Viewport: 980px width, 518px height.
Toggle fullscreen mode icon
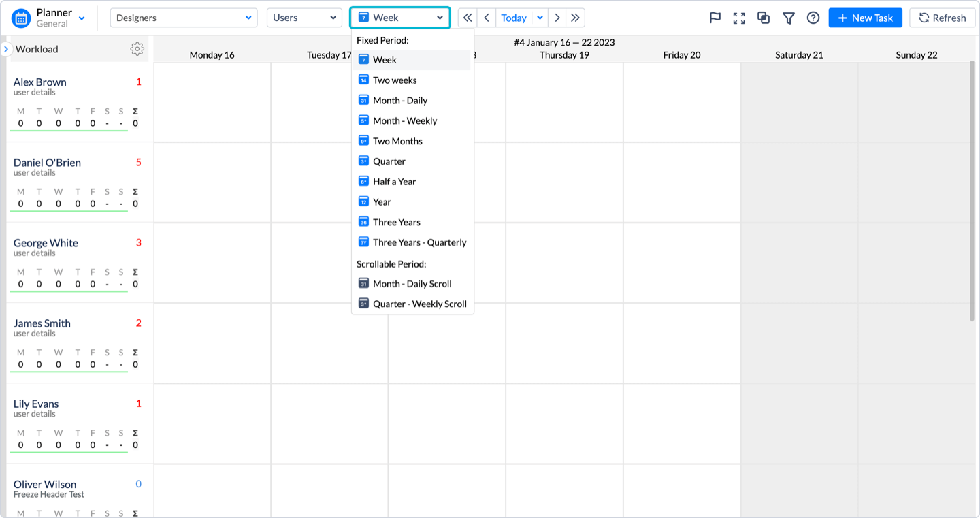click(739, 18)
